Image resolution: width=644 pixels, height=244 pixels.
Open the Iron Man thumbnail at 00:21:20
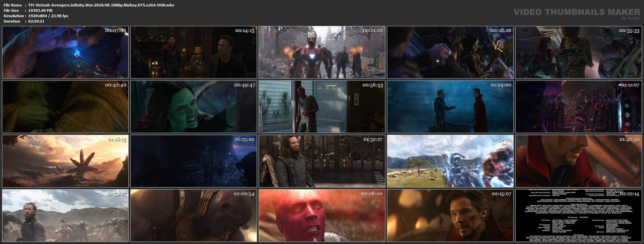[322, 52]
